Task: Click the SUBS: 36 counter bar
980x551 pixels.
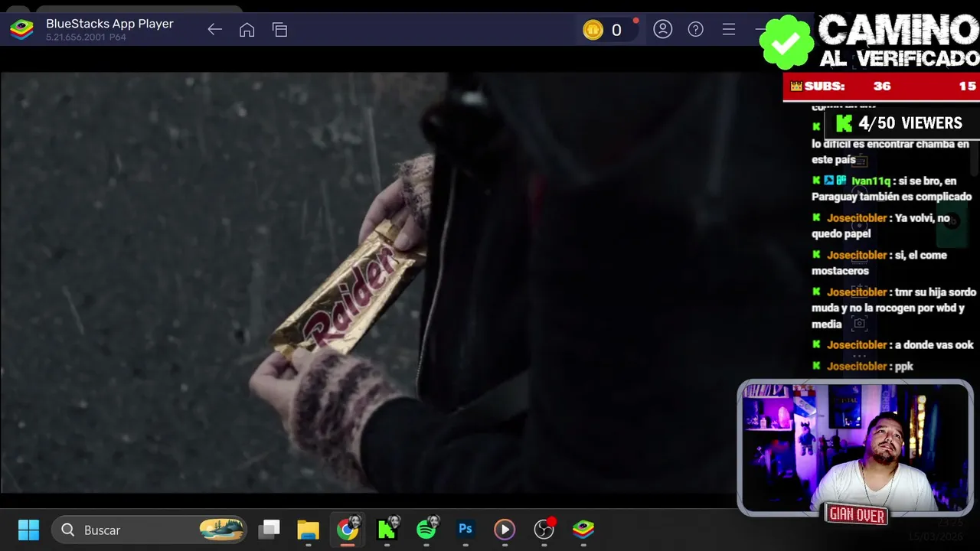Action: coord(881,86)
